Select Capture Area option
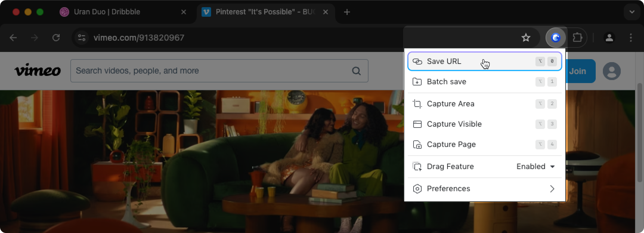Screen dimensions: 644x233 click(484, 104)
